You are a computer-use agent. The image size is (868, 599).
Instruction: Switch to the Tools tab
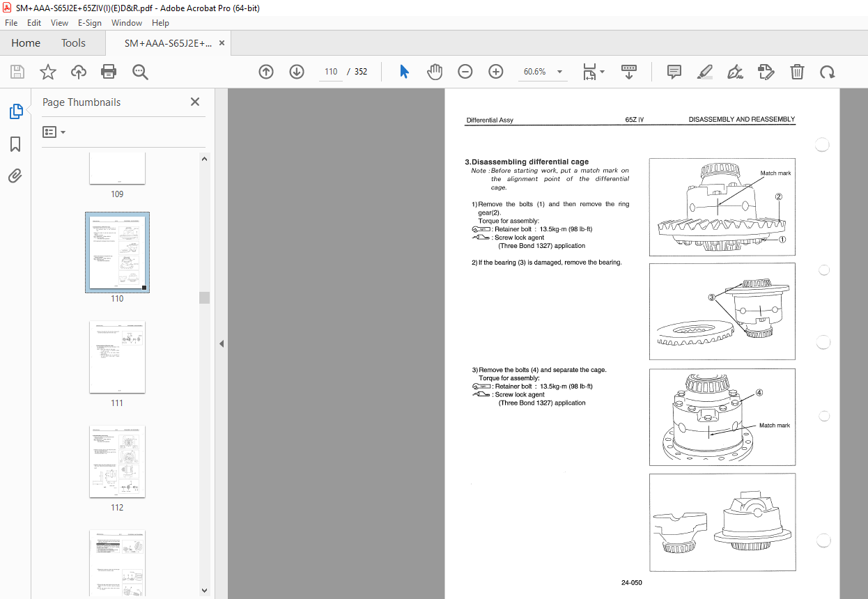tap(73, 42)
